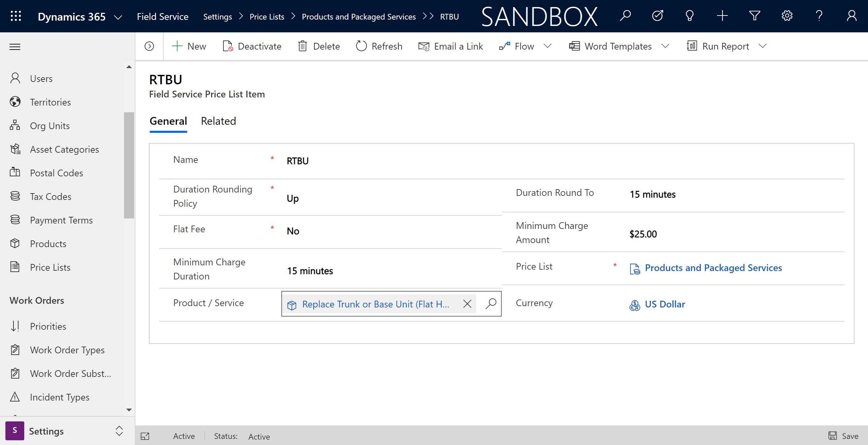Click the New record button
The height and width of the screenshot is (445, 868).
(x=189, y=46)
